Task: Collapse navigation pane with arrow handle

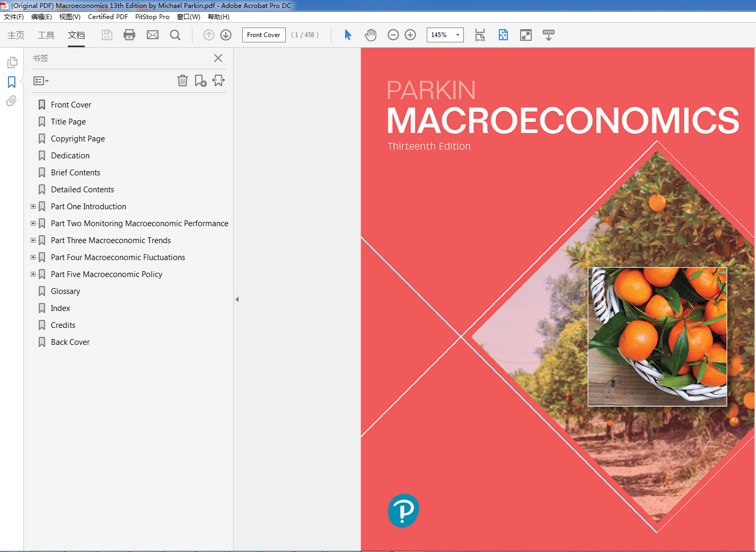Action: click(237, 299)
